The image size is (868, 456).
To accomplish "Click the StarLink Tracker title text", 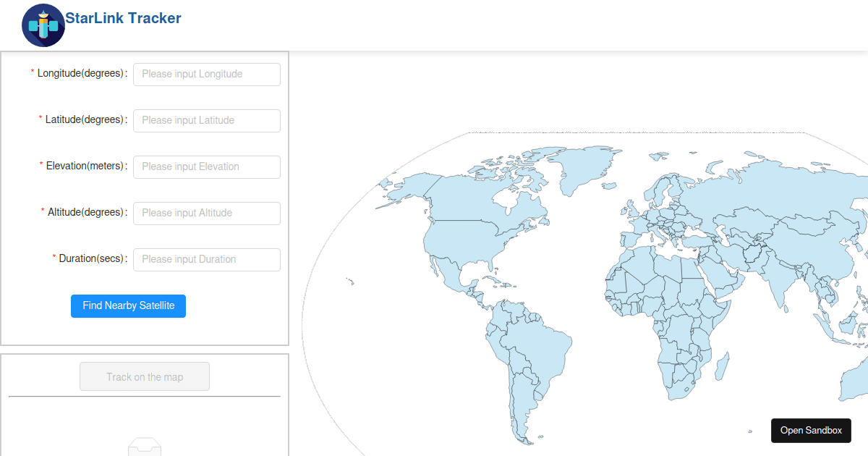I will click(x=122, y=18).
